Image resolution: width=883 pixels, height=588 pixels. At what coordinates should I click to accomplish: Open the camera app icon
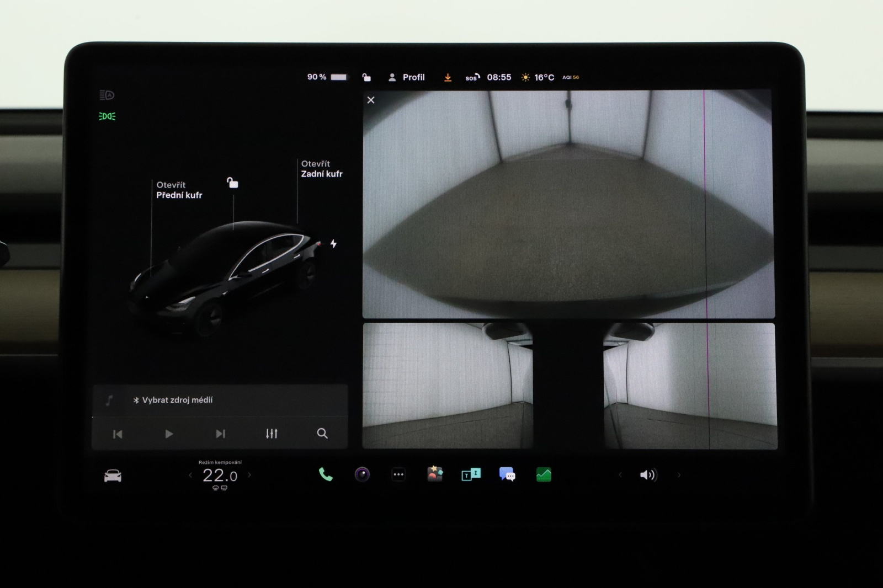[362, 474]
